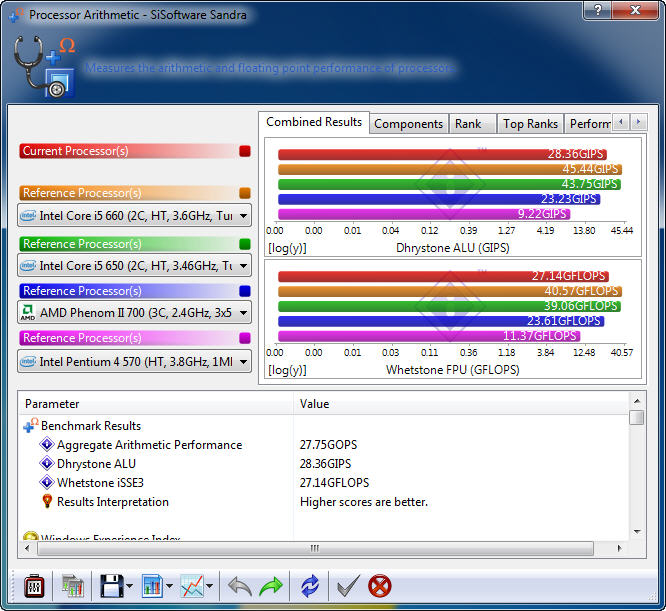Viewport: 666px width, 611px height.
Task: Confirm with the checkmark toolbar icon
Action: point(348,586)
